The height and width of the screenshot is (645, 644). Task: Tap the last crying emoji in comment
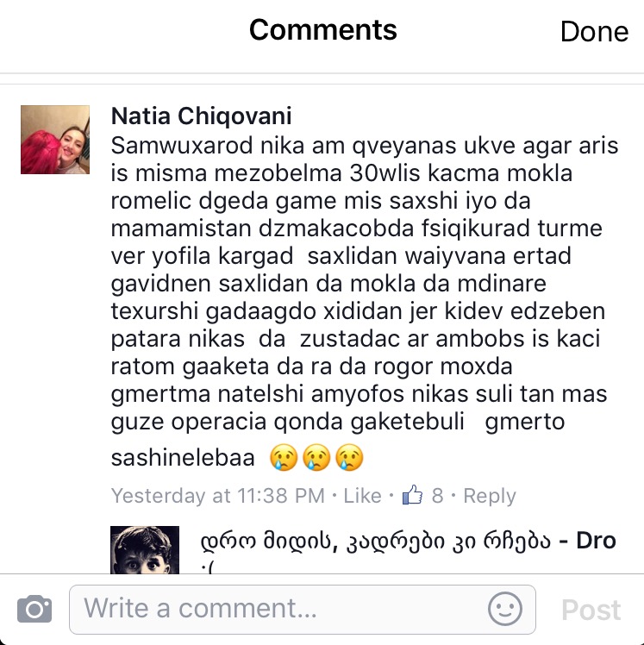pos(349,457)
